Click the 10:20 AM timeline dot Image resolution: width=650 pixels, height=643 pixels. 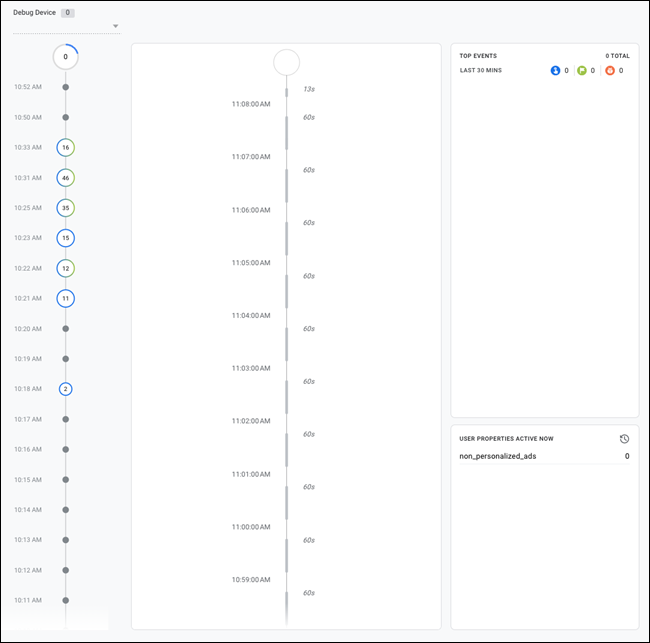point(65,329)
